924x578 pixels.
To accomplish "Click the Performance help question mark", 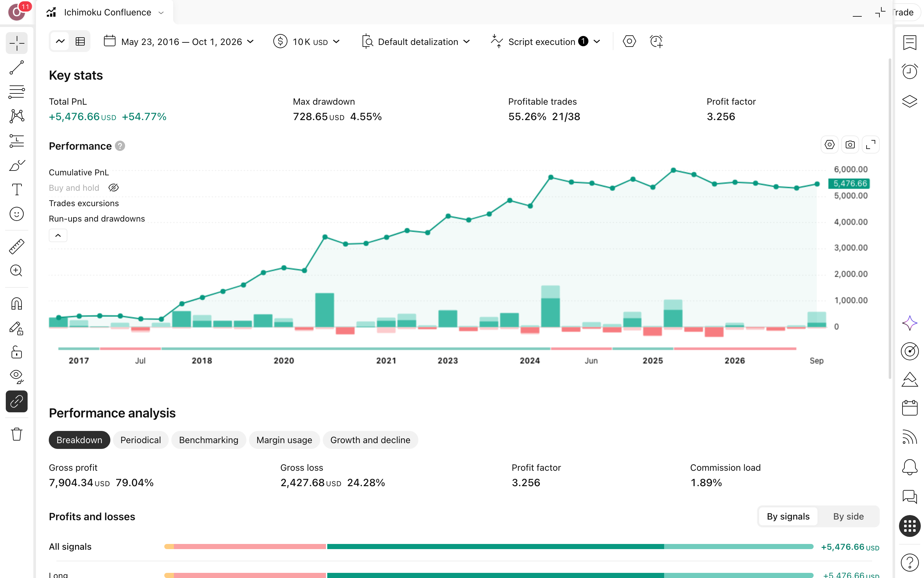I will coord(120,146).
